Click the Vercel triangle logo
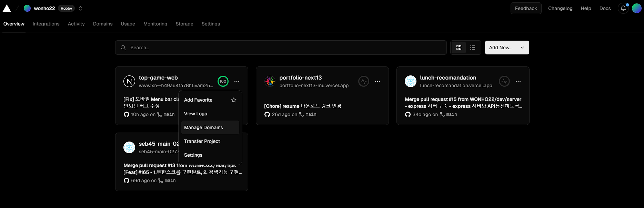The image size is (644, 208). (x=7, y=8)
